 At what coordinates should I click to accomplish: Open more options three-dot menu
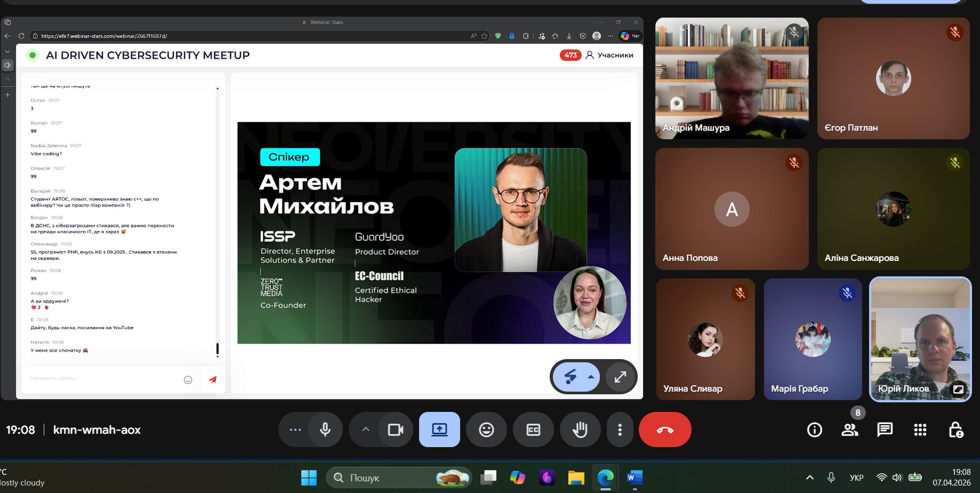click(620, 430)
